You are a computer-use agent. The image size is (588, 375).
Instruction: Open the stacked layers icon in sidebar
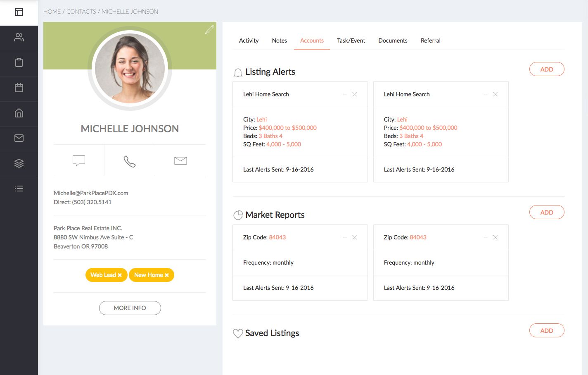pyautogui.click(x=19, y=163)
